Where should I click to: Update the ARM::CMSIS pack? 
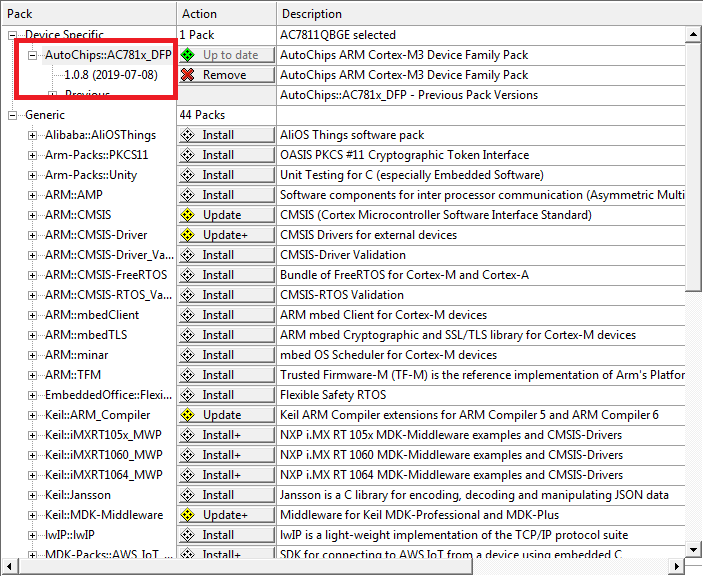point(227,215)
